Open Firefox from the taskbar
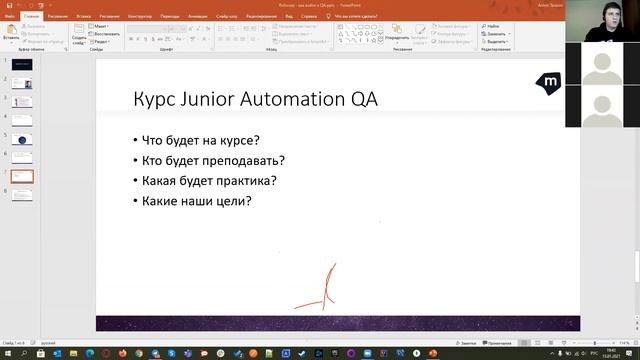 click(x=122, y=353)
